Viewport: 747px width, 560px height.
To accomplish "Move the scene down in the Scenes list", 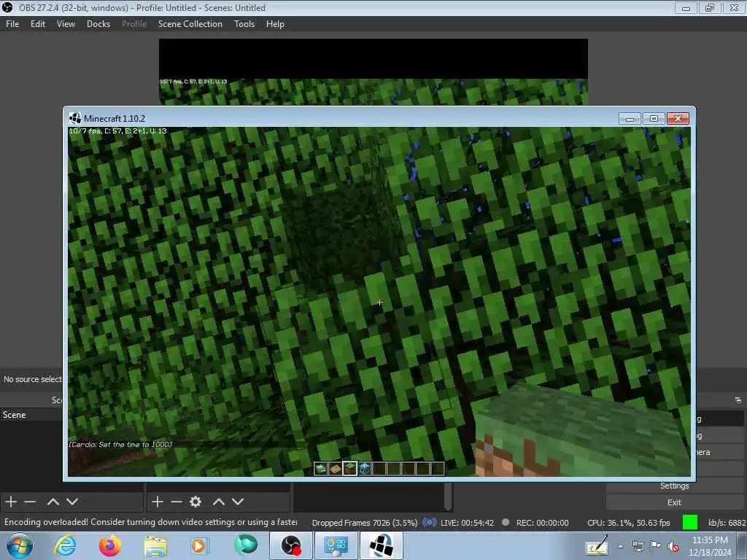I will [72, 502].
